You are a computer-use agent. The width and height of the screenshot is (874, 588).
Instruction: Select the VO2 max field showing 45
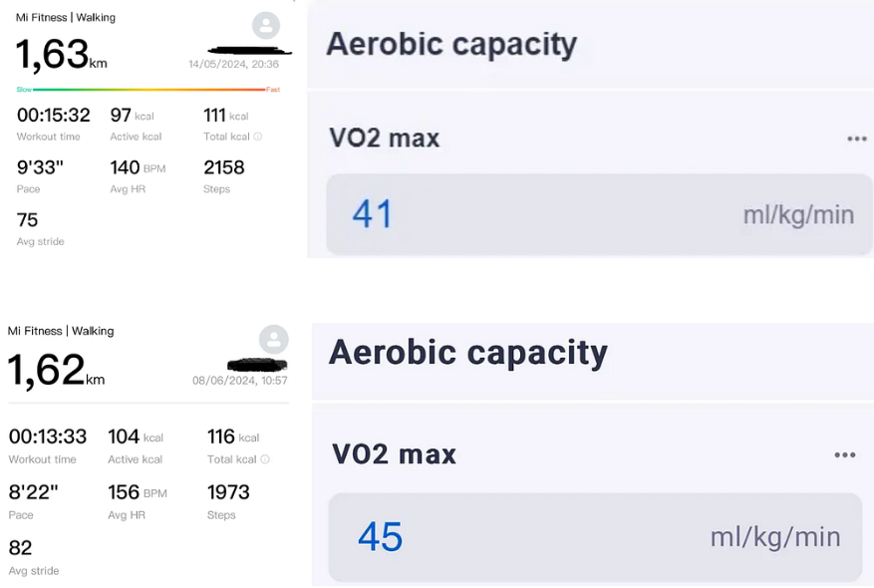(x=595, y=537)
